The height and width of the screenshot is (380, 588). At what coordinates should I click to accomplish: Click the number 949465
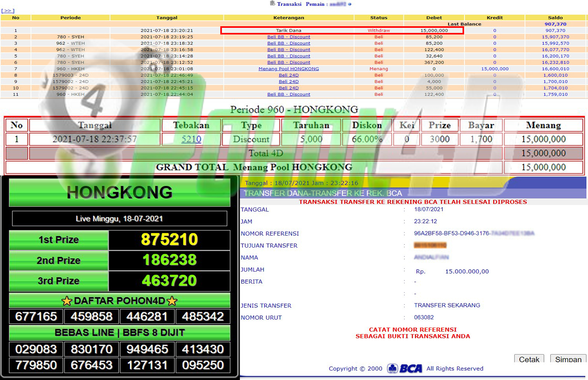click(x=147, y=349)
